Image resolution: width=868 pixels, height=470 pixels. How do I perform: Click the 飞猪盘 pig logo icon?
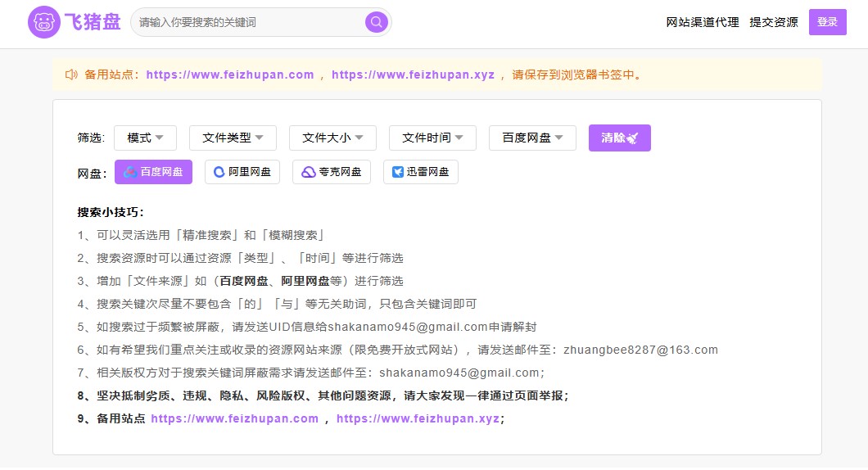coord(44,22)
